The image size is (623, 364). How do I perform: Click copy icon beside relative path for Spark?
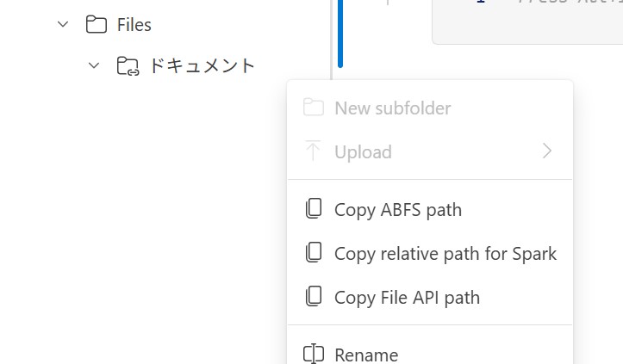(314, 252)
